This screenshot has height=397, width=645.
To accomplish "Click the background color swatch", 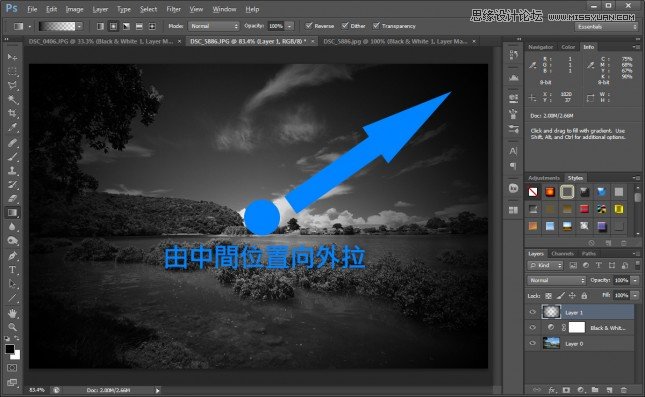I will tap(16, 355).
